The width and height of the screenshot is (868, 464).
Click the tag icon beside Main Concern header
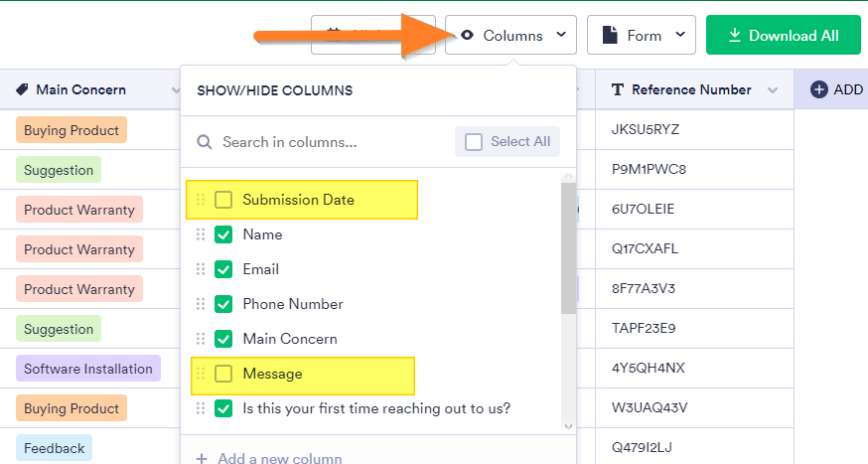22,89
